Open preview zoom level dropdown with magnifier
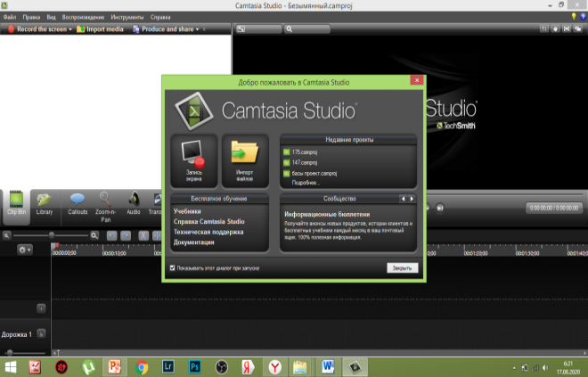 pos(306,29)
